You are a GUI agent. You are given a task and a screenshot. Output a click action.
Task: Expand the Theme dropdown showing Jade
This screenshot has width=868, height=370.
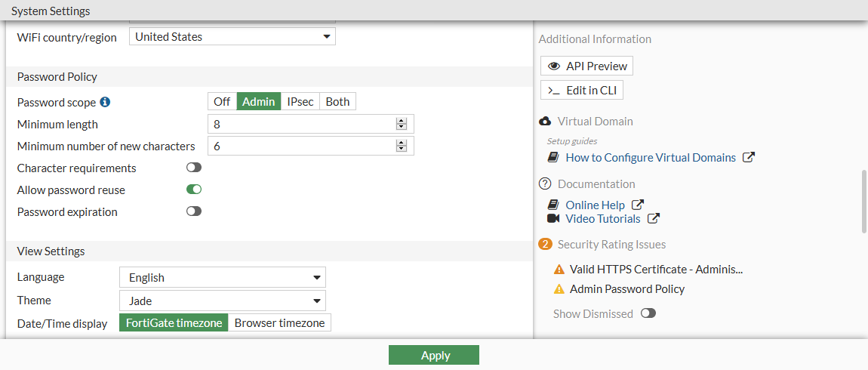click(x=223, y=301)
